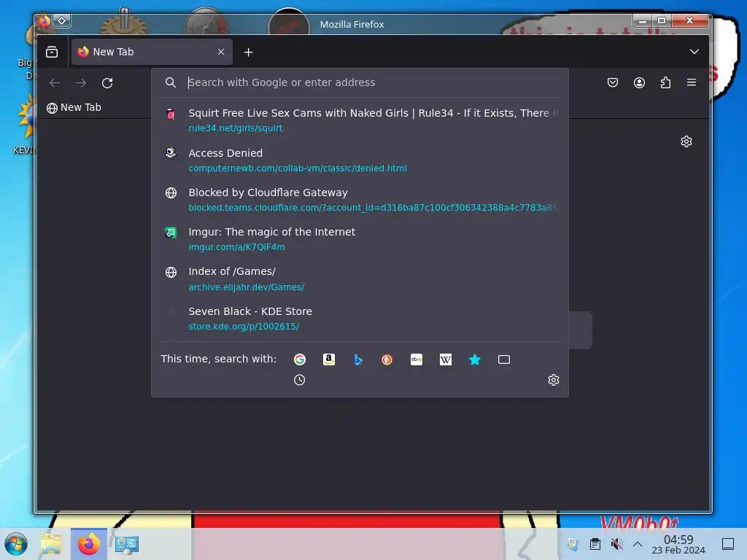Minimize the Mozilla Firefox window
The height and width of the screenshot is (560, 747).
coord(642,20)
